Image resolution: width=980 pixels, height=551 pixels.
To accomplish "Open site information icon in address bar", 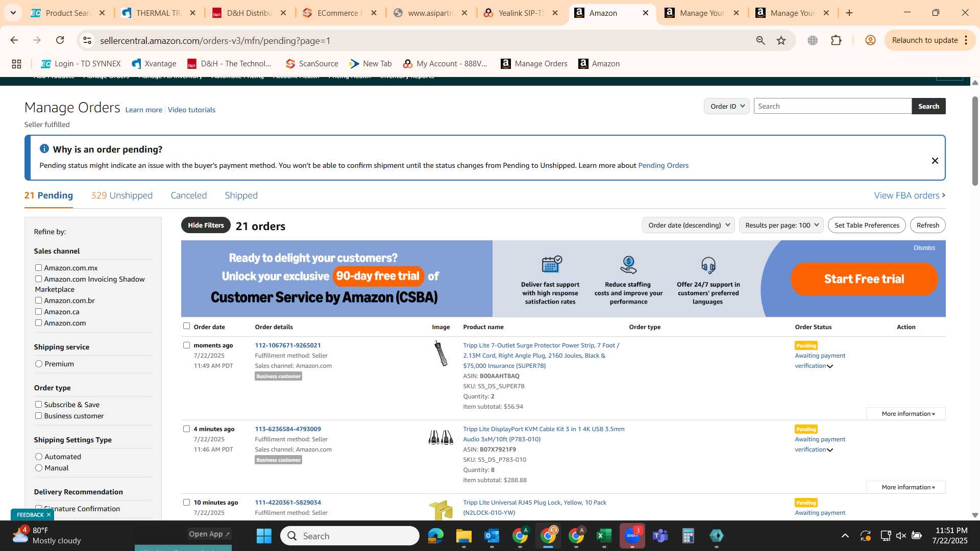I will [87, 40].
